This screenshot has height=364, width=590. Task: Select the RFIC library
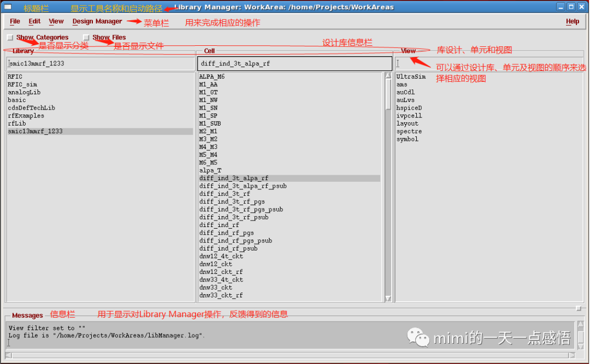15,77
